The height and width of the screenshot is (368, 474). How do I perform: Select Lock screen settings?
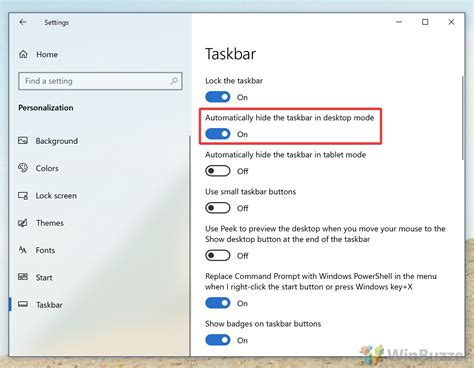coord(56,196)
